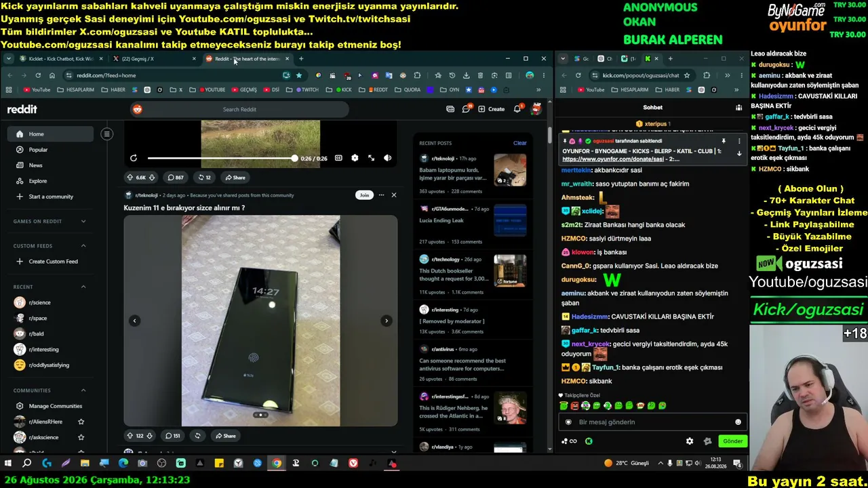
Task: Collapse the Games on Reddit section
Action: tap(83, 221)
